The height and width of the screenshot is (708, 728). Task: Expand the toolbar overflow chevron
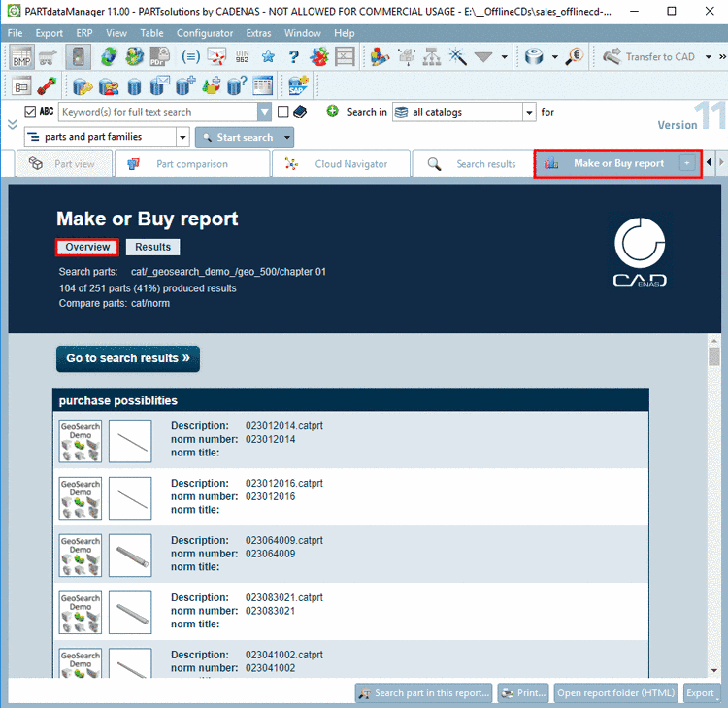click(x=722, y=57)
